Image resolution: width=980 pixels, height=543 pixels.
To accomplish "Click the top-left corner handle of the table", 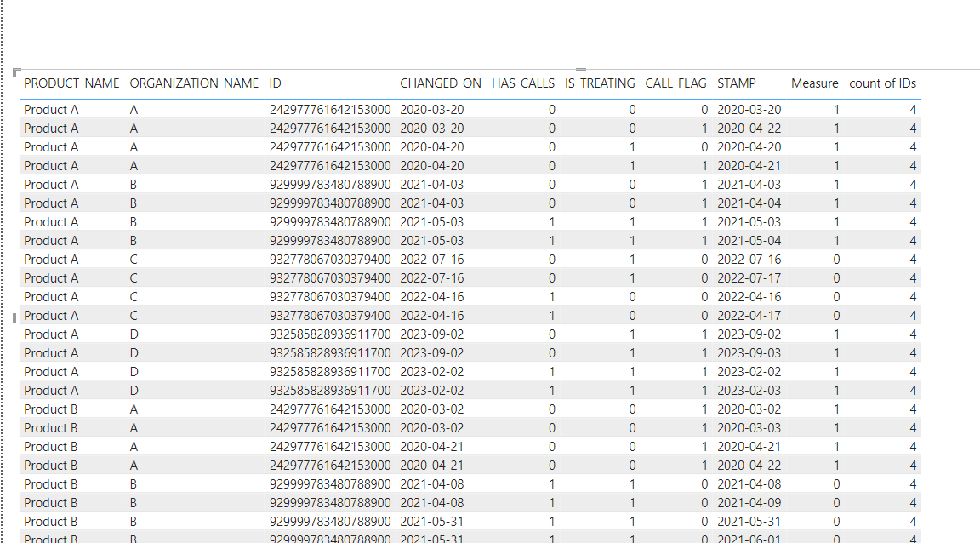I will (x=16, y=72).
